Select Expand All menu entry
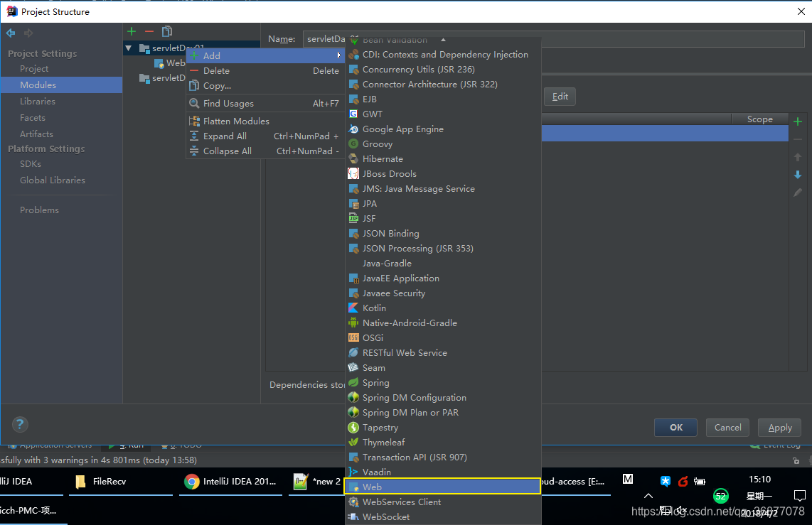Image resolution: width=812 pixels, height=525 pixels. click(265, 136)
